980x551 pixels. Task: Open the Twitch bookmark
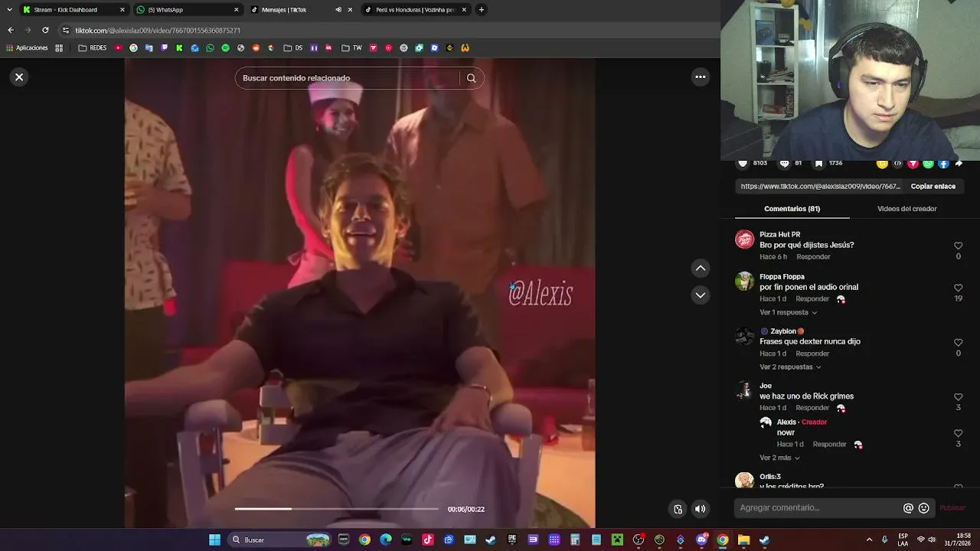[164, 48]
